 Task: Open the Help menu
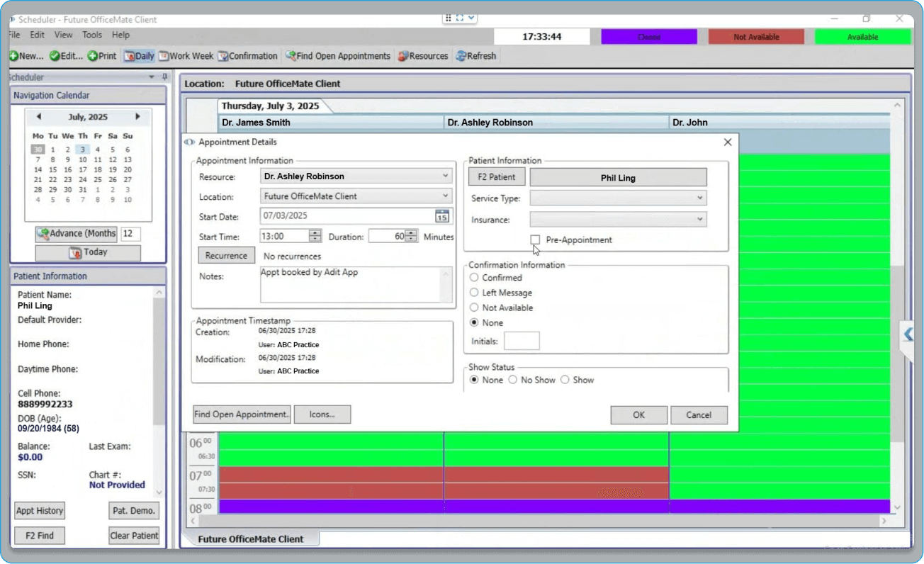click(120, 35)
